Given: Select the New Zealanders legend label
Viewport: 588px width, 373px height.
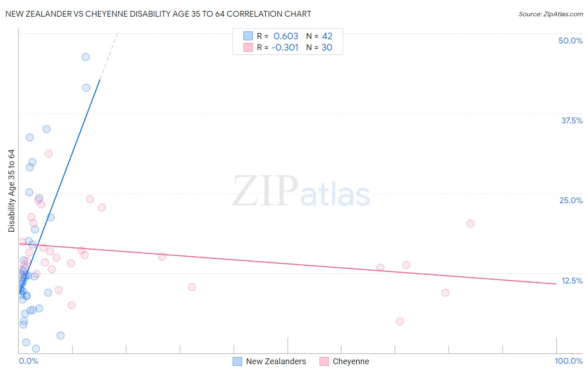Looking at the screenshot, I should [x=276, y=361].
